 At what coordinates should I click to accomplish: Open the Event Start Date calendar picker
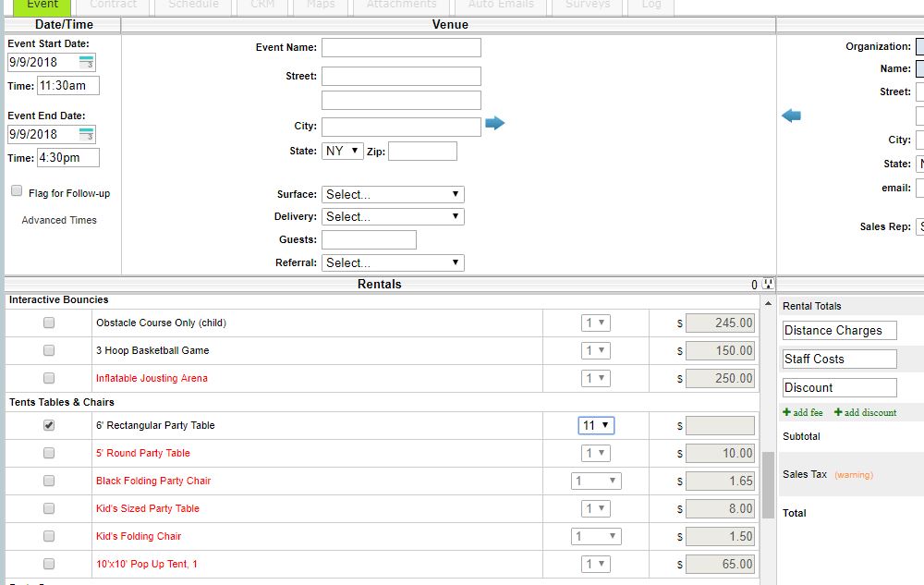(87, 62)
